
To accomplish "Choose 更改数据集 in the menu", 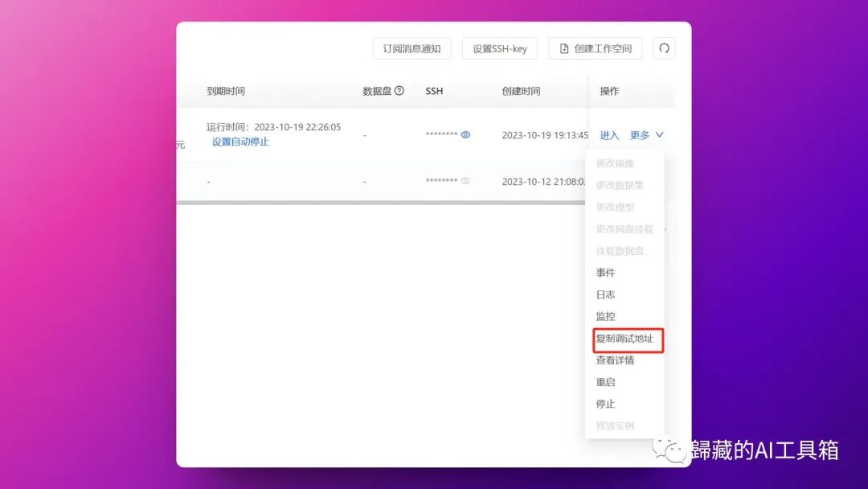I will 620,186.
